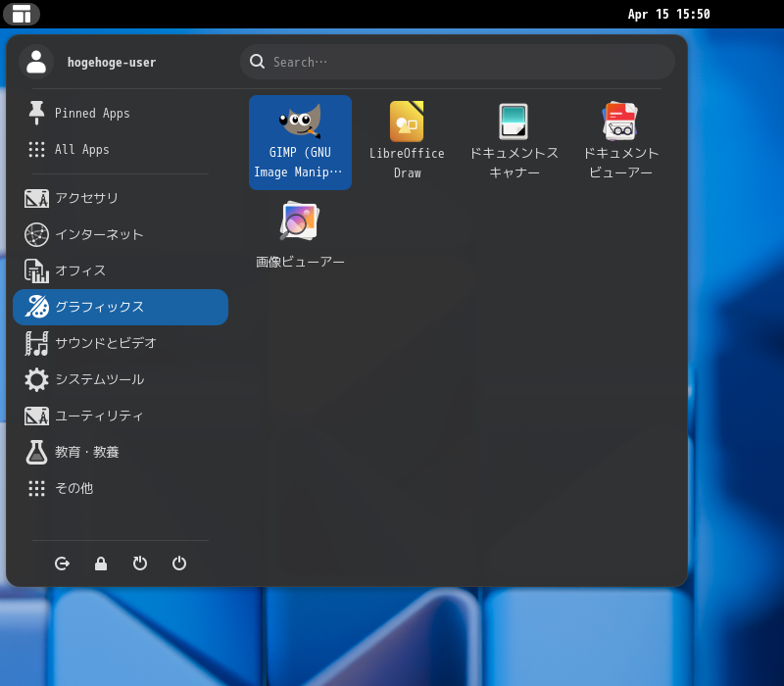Image resolution: width=784 pixels, height=686 pixels.
Task: Open その他 category
Action: coord(121,488)
